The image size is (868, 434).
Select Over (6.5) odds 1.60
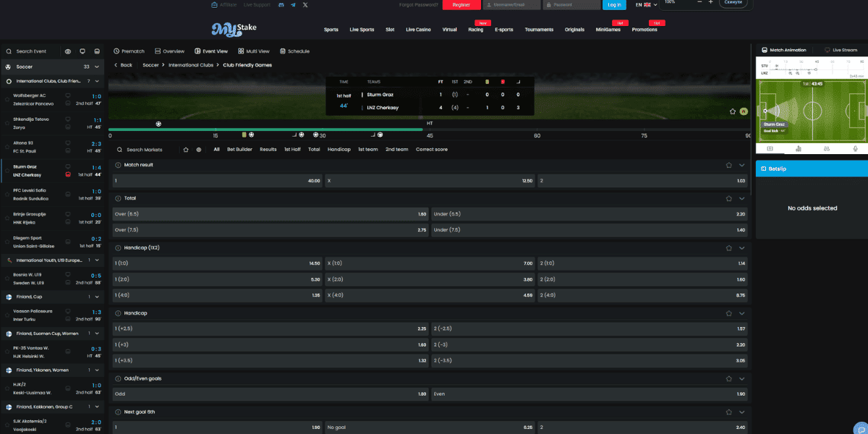[x=271, y=214]
